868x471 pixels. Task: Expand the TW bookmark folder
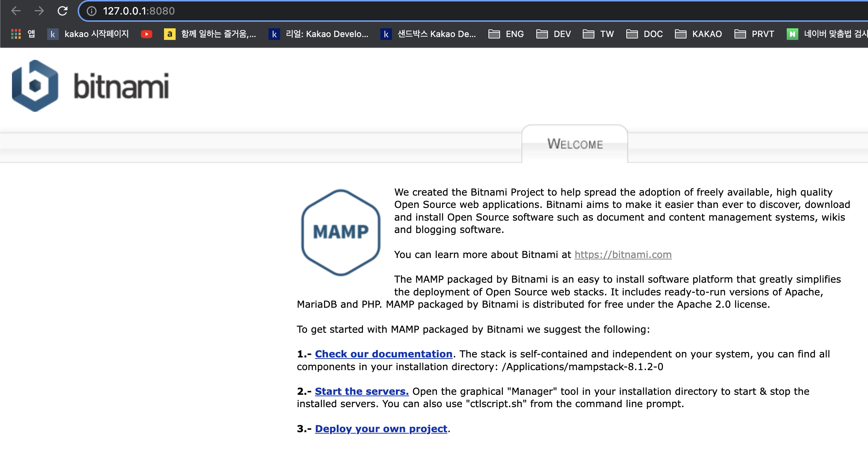coord(598,34)
